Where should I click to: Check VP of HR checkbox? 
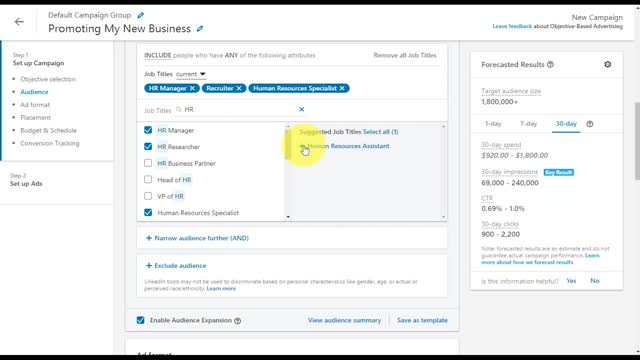148,196
